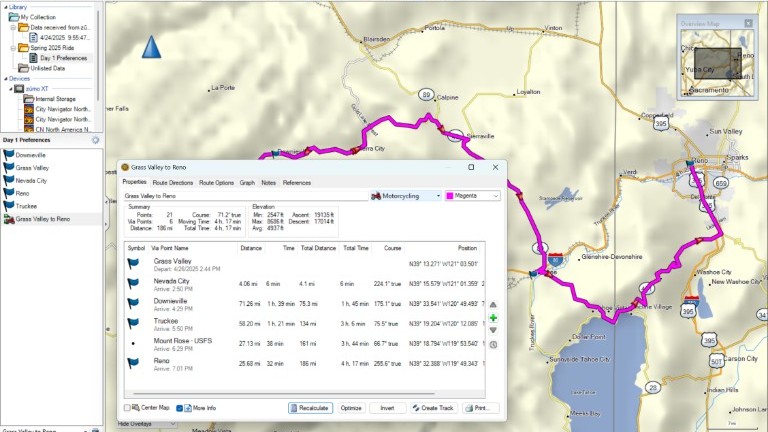Select the first City Navigator North map entry
This screenshot has width=768, height=432.
click(x=62, y=109)
